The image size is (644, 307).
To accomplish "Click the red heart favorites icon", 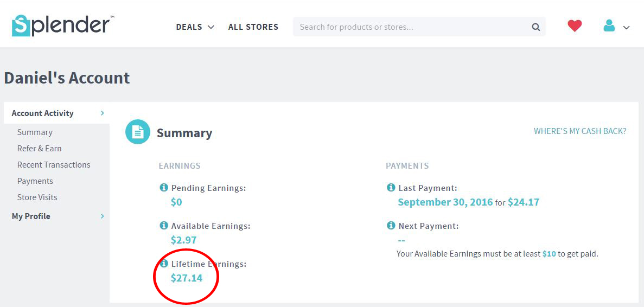I will (575, 25).
